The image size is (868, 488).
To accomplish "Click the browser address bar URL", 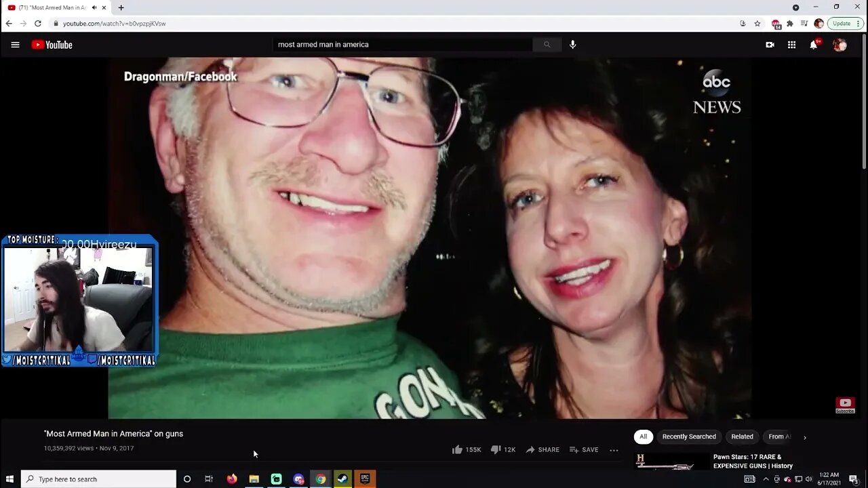I will [114, 23].
